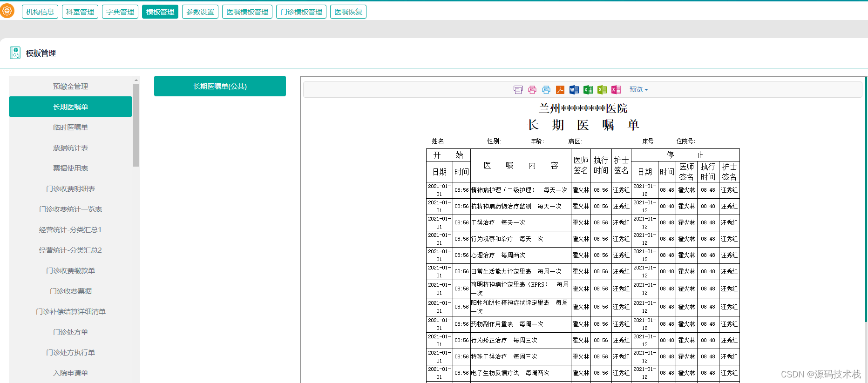Select 门诊收费明细表 in sidebar
This screenshot has width=868, height=383.
(70, 188)
